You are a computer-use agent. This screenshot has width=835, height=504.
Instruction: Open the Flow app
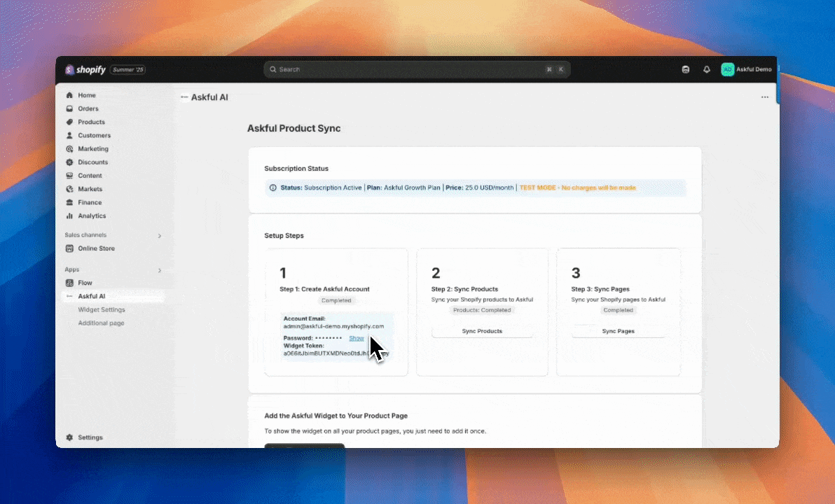point(85,283)
